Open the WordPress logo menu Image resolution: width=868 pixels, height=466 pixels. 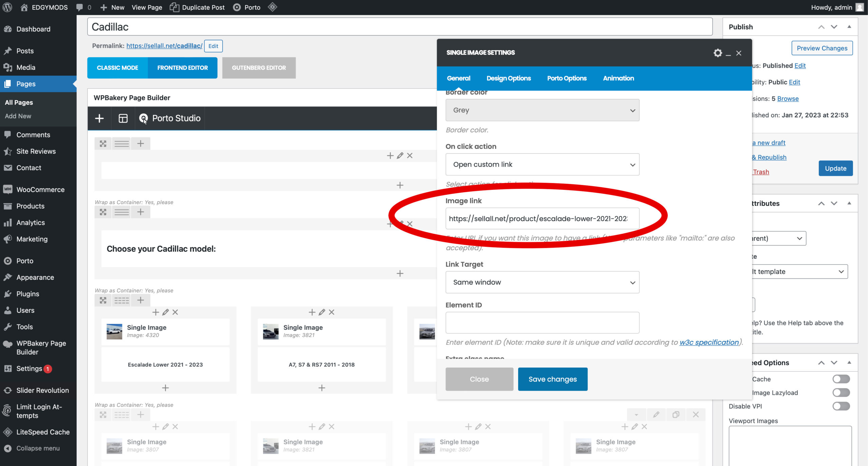[7, 7]
